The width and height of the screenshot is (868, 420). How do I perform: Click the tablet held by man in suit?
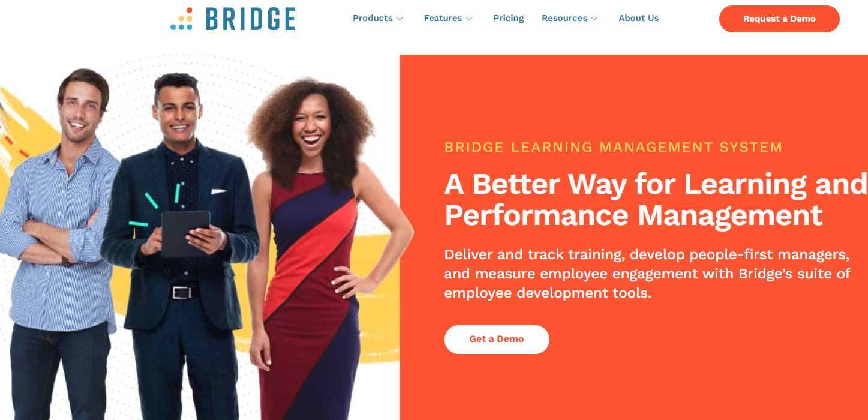point(185,234)
